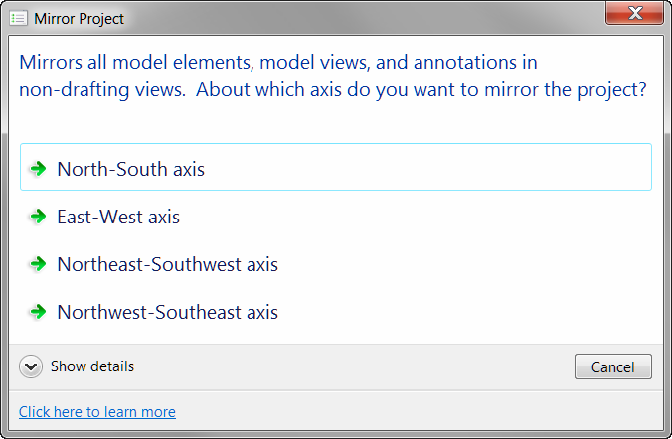This screenshot has width=672, height=439.
Task: Click the 'Mirrors all model elements' instruction line
Action: (x=278, y=62)
